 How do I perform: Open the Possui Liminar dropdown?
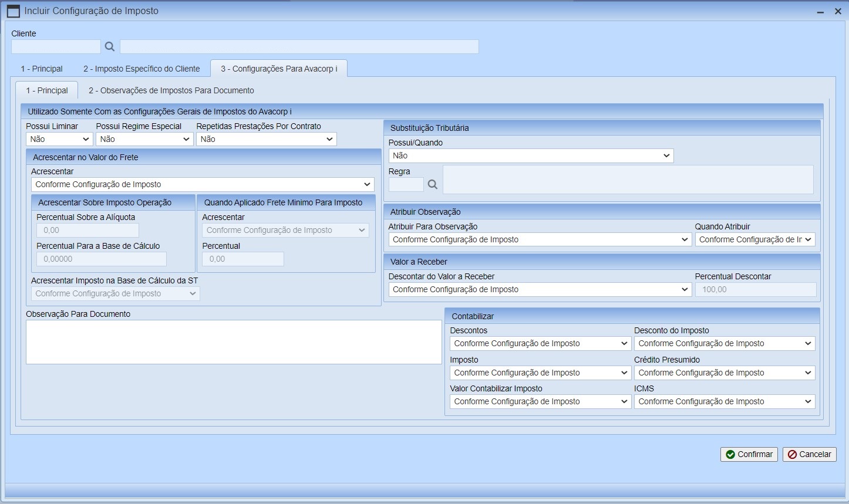(59, 139)
